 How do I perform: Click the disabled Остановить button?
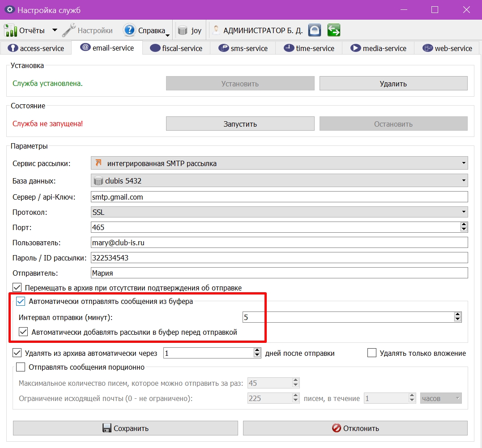click(393, 124)
